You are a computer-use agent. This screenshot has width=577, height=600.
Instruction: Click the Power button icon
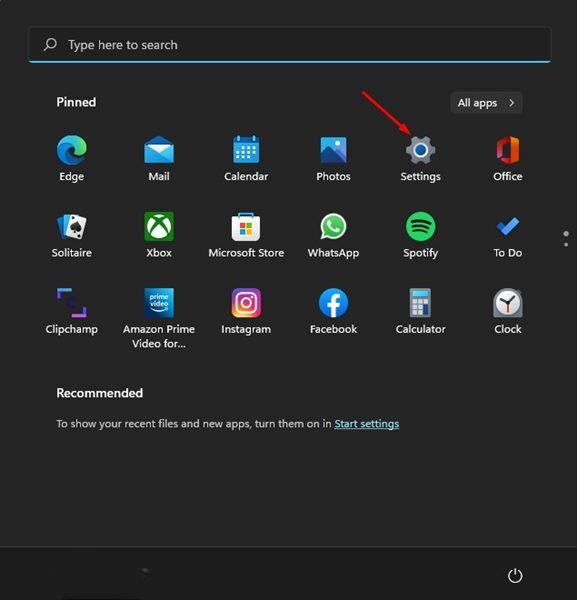[515, 576]
